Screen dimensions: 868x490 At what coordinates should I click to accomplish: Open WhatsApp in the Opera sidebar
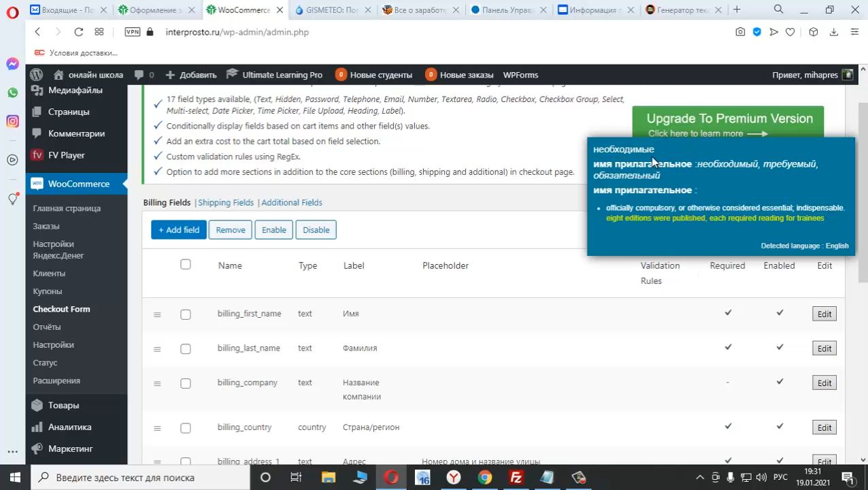[x=12, y=93]
